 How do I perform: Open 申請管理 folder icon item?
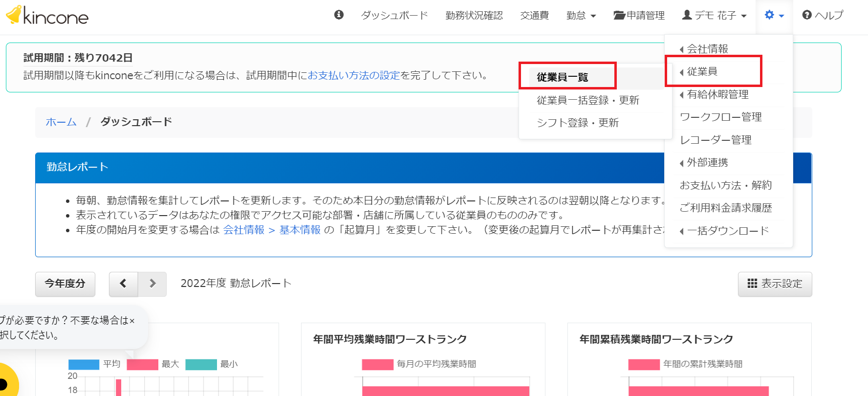coord(639,15)
